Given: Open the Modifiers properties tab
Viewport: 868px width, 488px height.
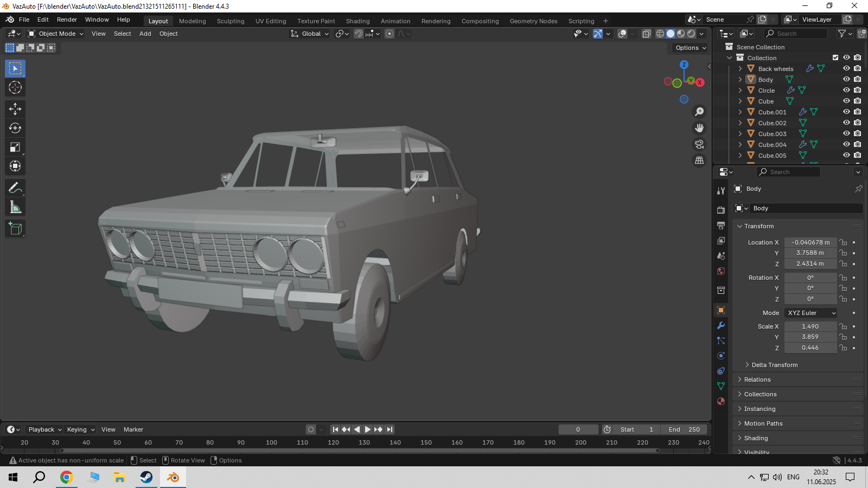Looking at the screenshot, I should [721, 325].
